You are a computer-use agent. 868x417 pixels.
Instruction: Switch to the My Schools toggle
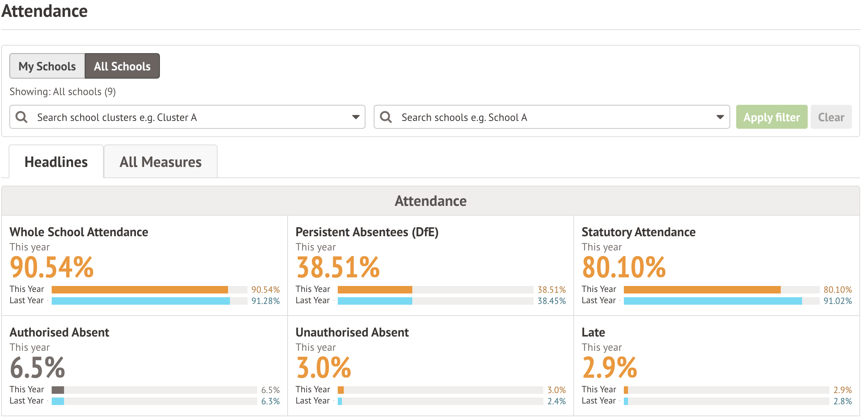47,66
